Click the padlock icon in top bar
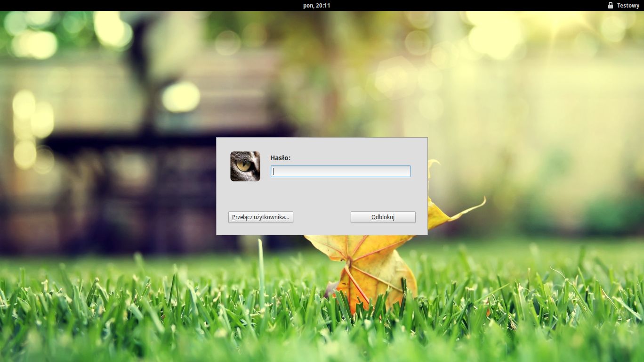Image resolution: width=644 pixels, height=362 pixels. coord(611,5)
